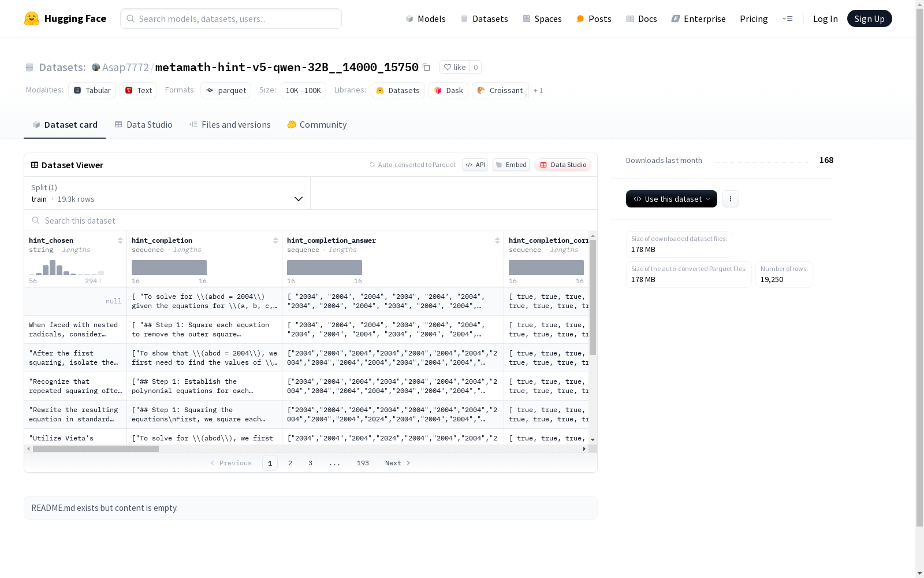Viewport: 924px width, 578px height.
Task: Open the Spaces menu item
Action: (x=542, y=18)
